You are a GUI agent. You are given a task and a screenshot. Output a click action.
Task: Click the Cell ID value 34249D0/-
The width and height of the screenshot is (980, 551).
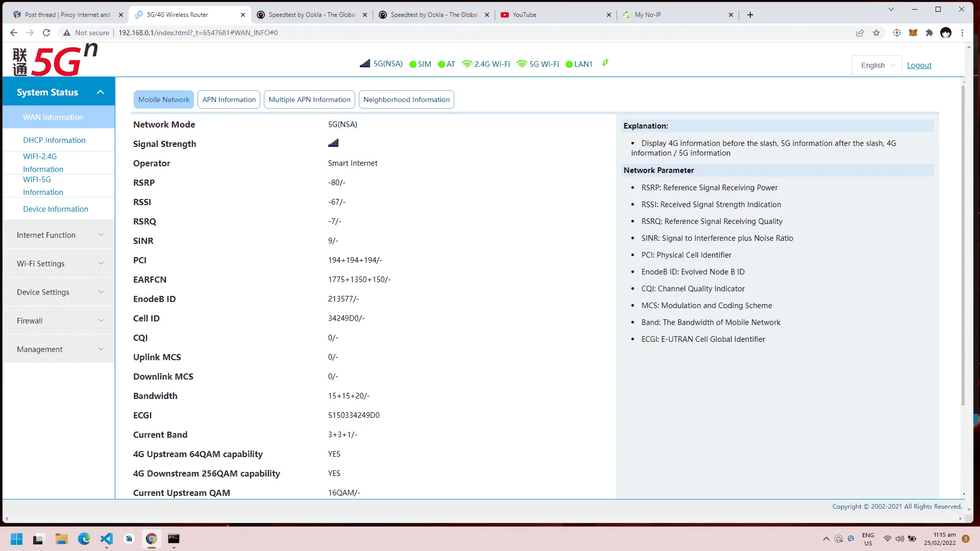point(347,318)
